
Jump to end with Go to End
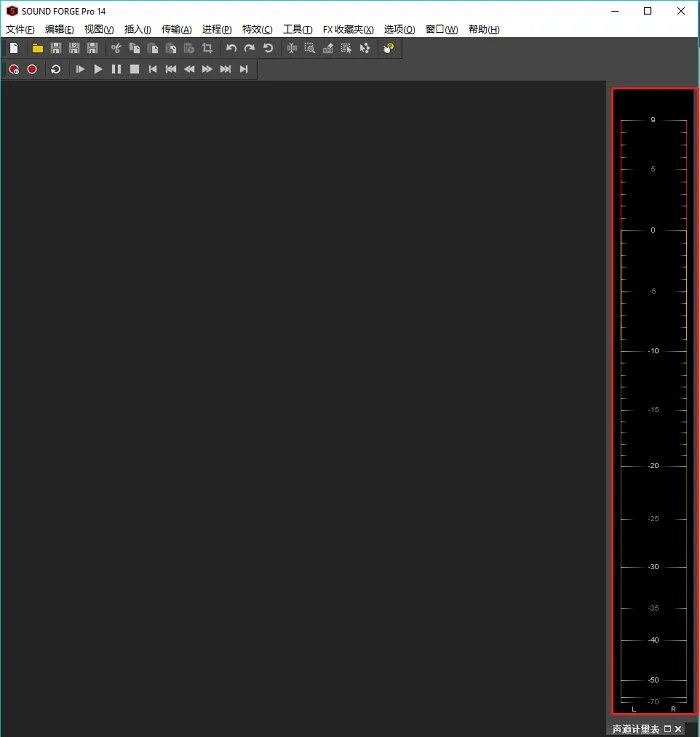(243, 69)
